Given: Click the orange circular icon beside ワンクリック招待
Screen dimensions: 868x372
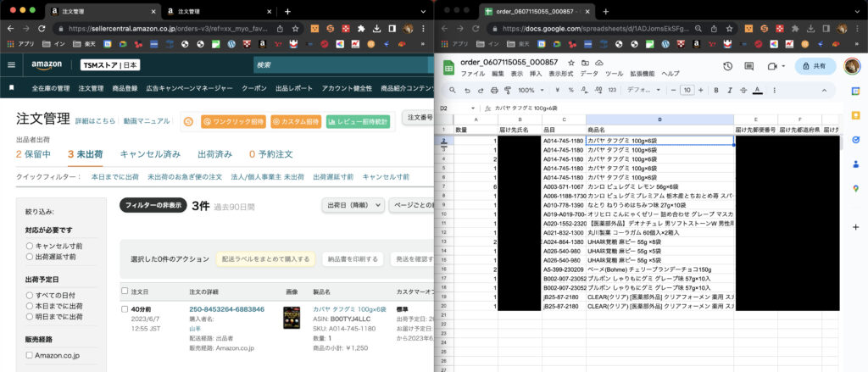Looking at the screenshot, I should tap(188, 122).
